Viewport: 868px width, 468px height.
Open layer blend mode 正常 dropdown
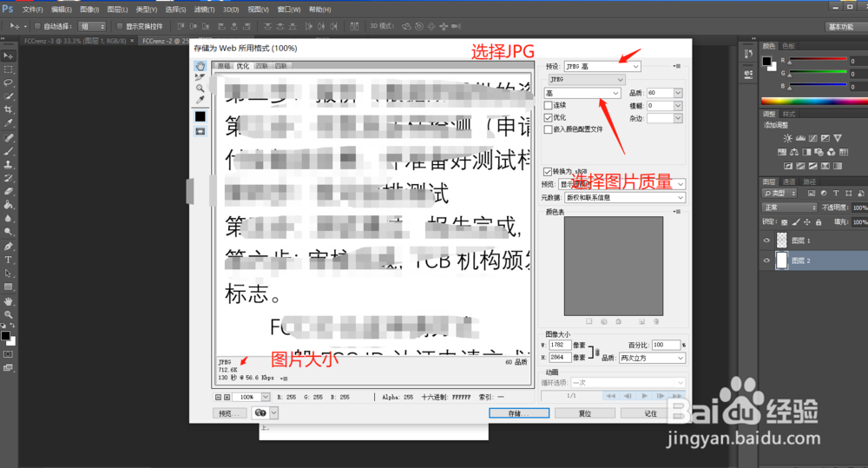coord(789,208)
